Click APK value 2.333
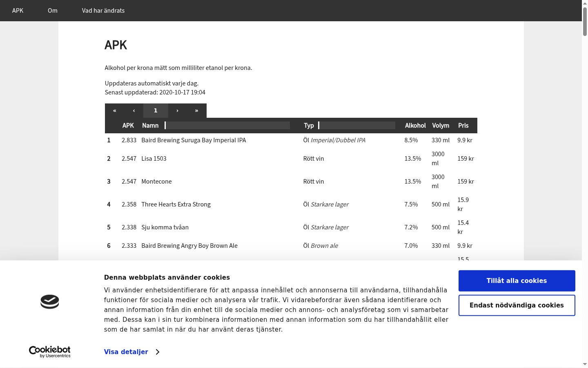Image resolution: width=588 pixels, height=368 pixels. pyautogui.click(x=129, y=246)
